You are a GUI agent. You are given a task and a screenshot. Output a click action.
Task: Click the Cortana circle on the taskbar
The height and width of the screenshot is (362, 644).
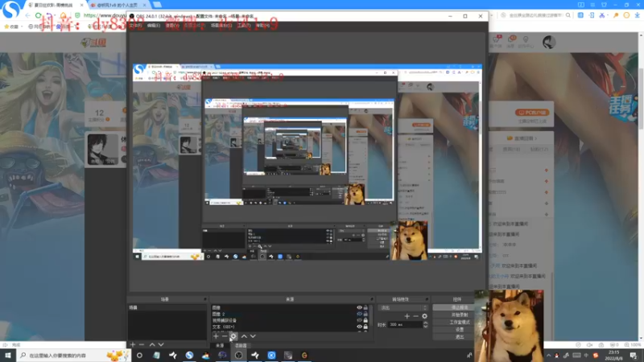point(139,356)
